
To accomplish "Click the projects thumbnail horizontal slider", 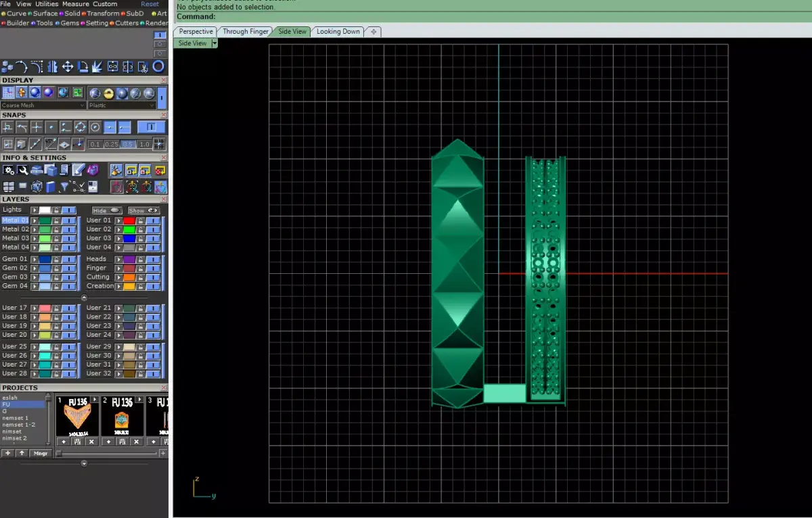I will coord(107,453).
